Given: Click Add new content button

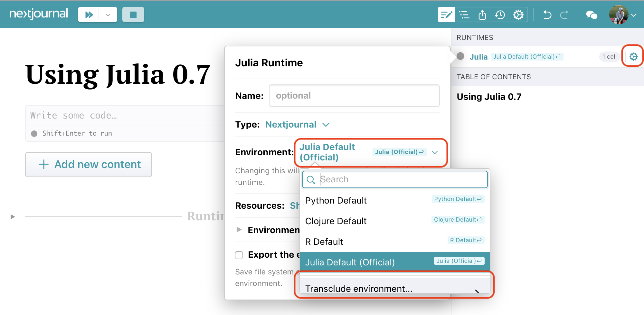Looking at the screenshot, I should point(89,165).
